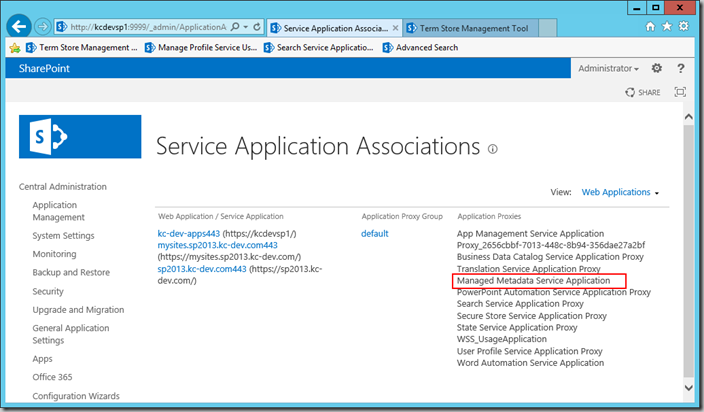Click State Service Application Proxy text
Image resolution: width=704 pixels, height=412 pixels.
coord(517,328)
